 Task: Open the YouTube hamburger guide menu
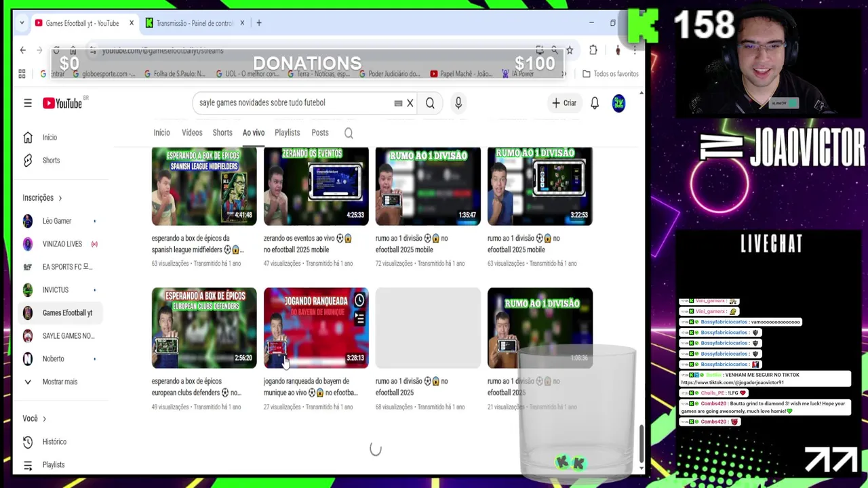pos(28,103)
